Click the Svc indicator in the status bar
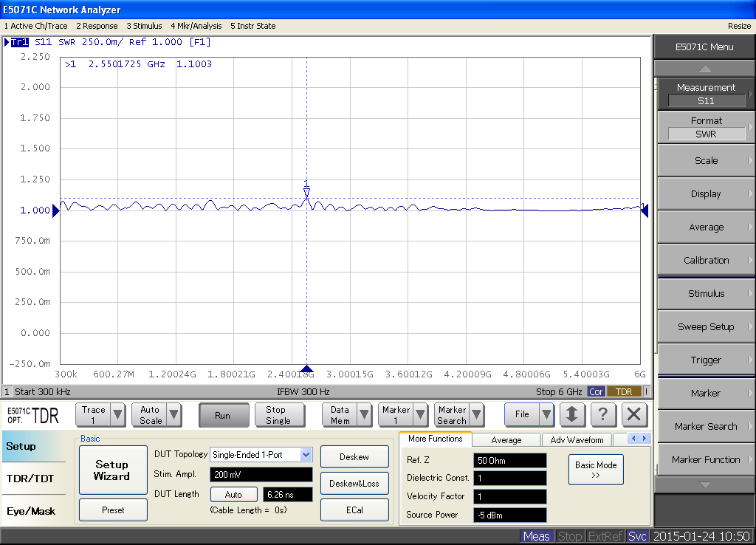This screenshot has height=545, width=756. click(636, 536)
